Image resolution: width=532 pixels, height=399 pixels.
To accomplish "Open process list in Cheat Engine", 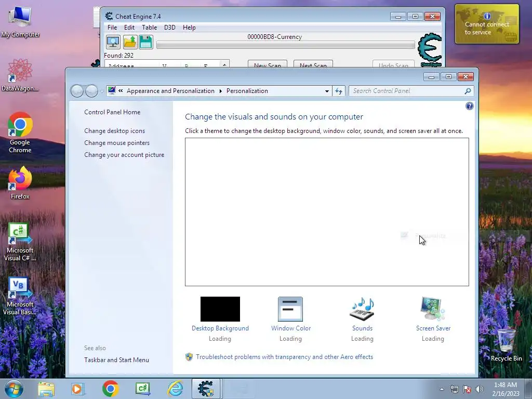I will (113, 42).
